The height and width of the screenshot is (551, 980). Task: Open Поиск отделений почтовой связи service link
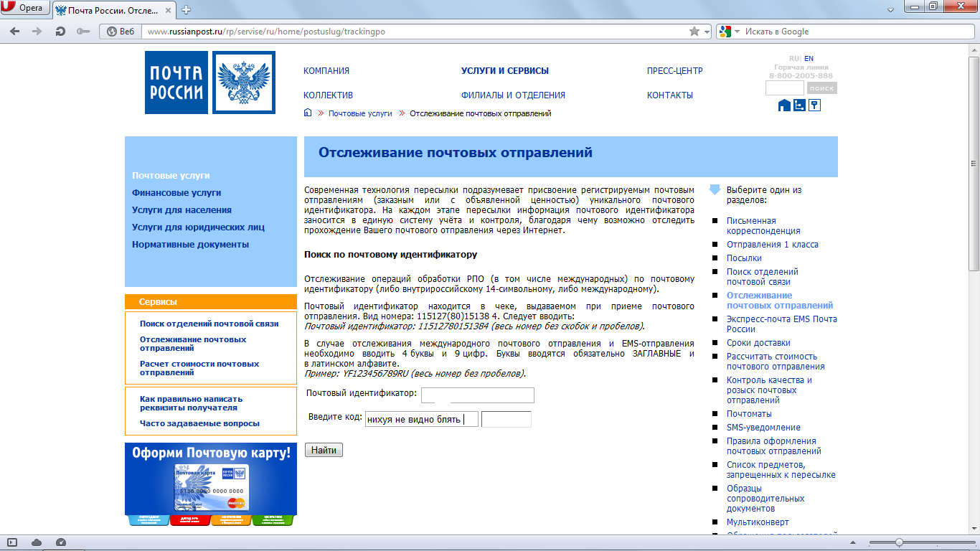209,324
